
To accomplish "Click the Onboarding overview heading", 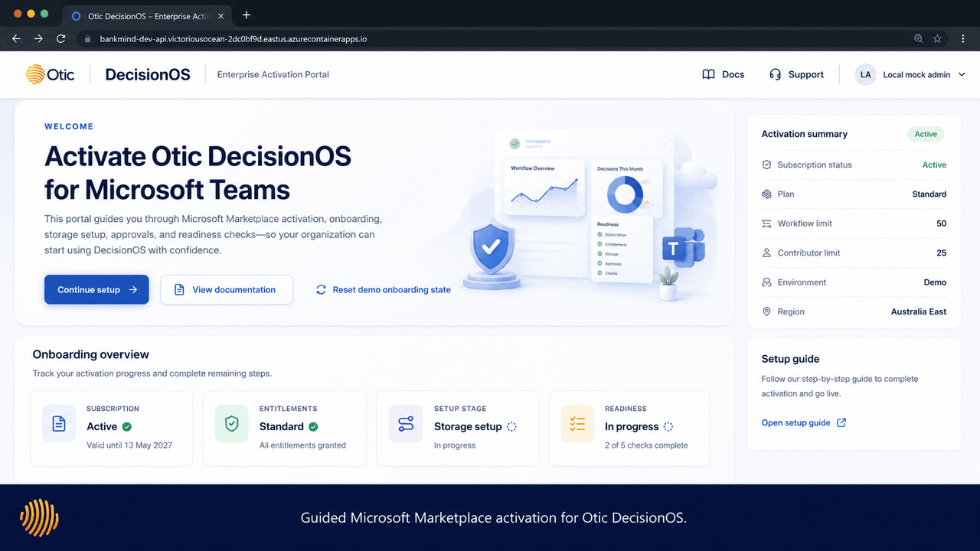I will tap(91, 354).
